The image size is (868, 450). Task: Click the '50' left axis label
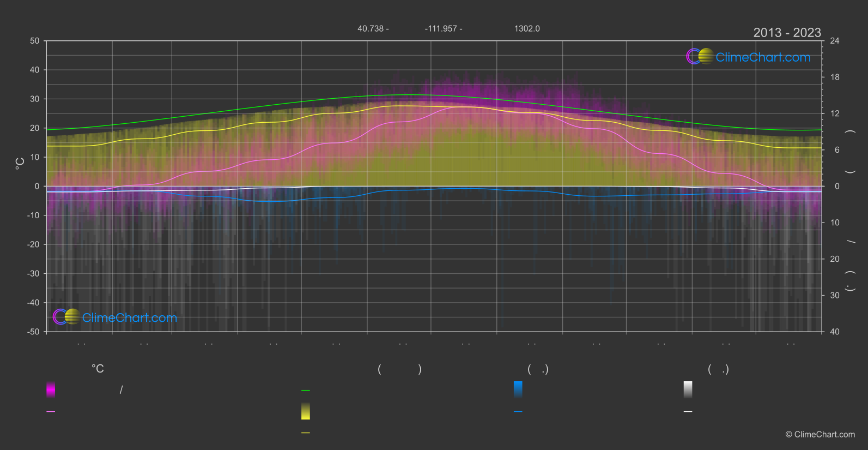[x=35, y=41]
